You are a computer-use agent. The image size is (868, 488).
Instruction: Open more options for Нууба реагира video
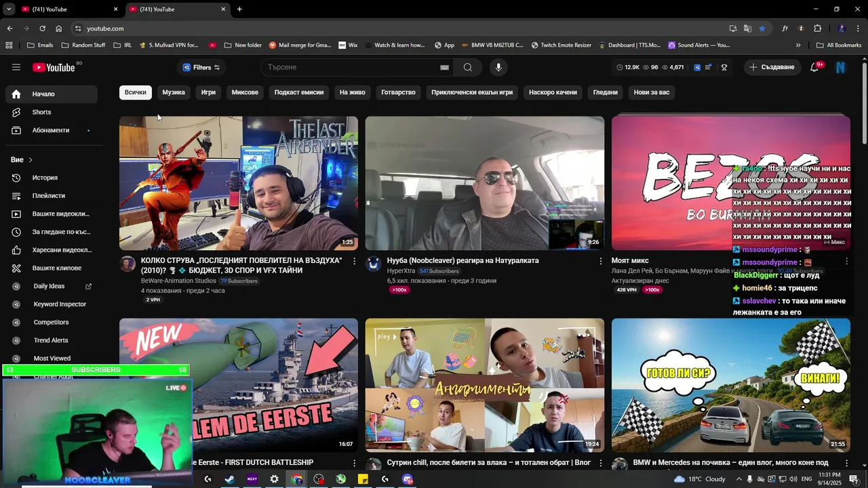pyautogui.click(x=600, y=261)
